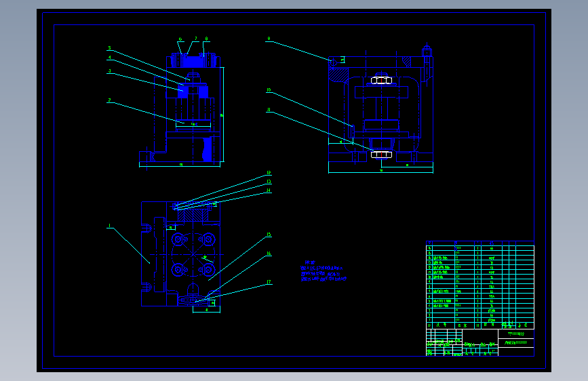Select part callout number 4
Screen dimensions: 588x381
(109, 58)
